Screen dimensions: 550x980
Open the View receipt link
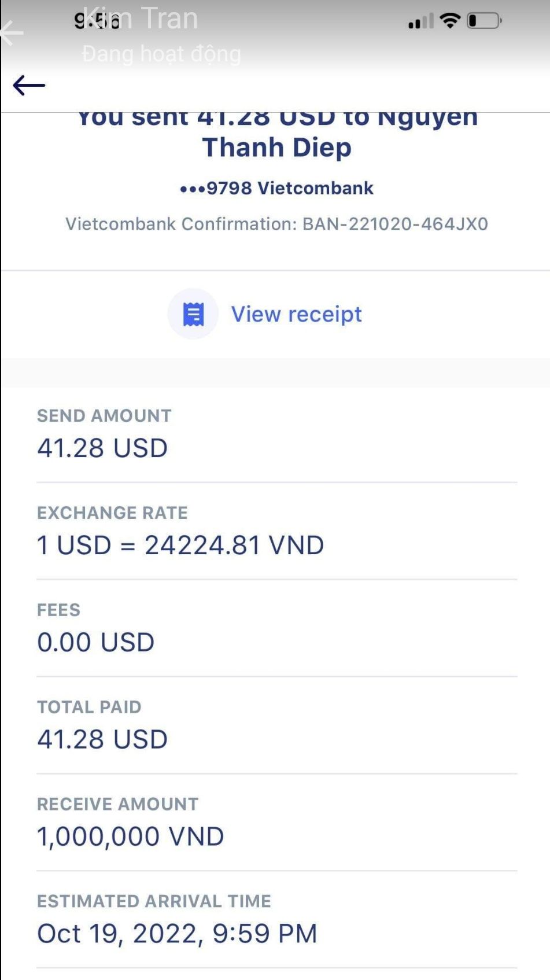296,314
